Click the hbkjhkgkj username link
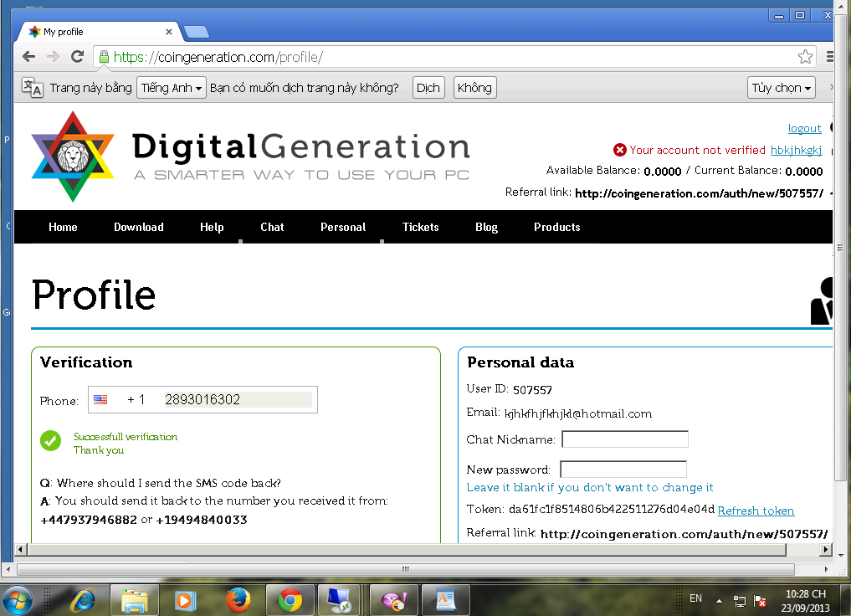The height and width of the screenshot is (616, 851). point(796,150)
